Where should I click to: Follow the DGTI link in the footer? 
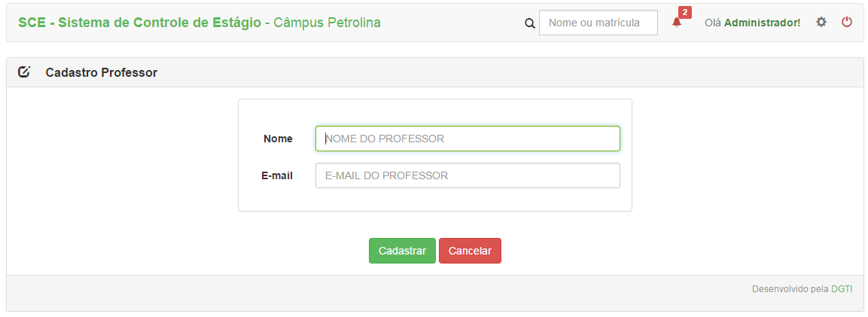click(x=842, y=289)
